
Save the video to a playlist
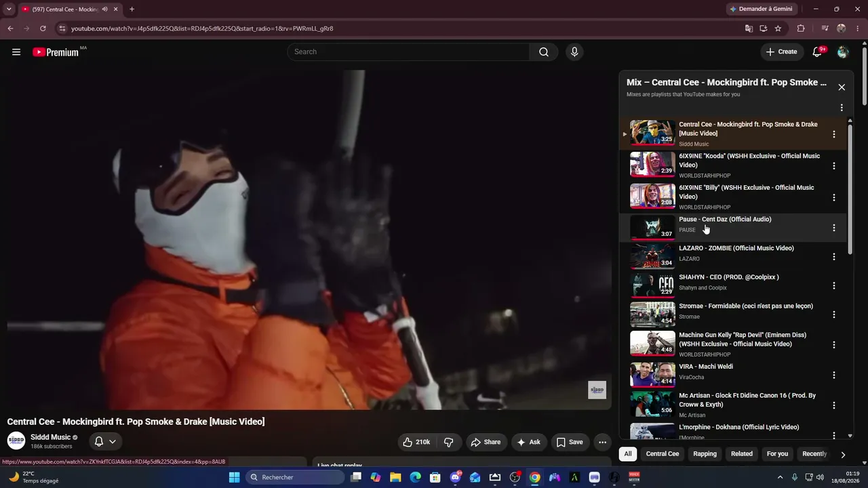(x=570, y=442)
